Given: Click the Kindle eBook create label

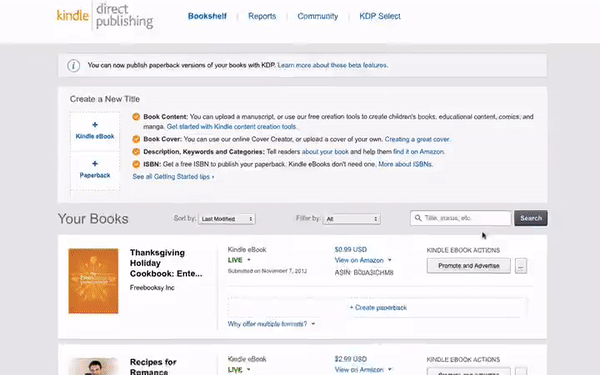Looking at the screenshot, I should coord(95,136).
